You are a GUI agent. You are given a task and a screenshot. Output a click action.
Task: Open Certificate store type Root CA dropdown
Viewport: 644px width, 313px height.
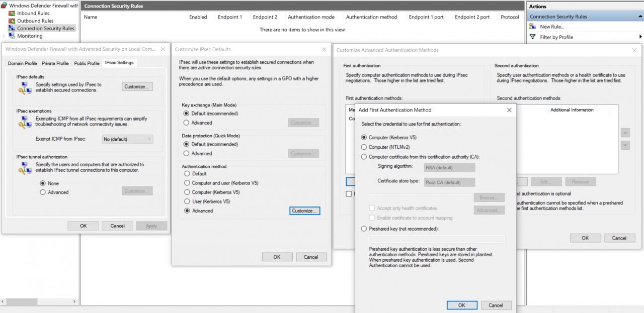(450, 182)
